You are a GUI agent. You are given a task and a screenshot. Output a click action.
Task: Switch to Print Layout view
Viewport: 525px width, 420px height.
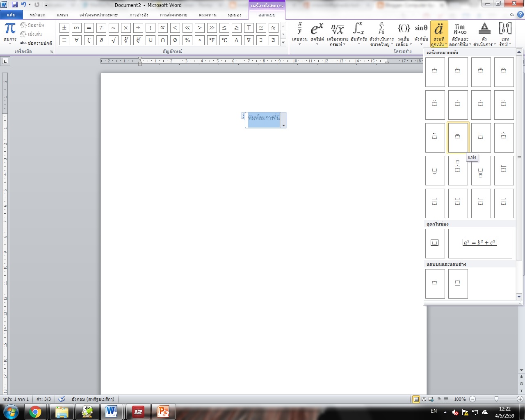(x=416, y=399)
